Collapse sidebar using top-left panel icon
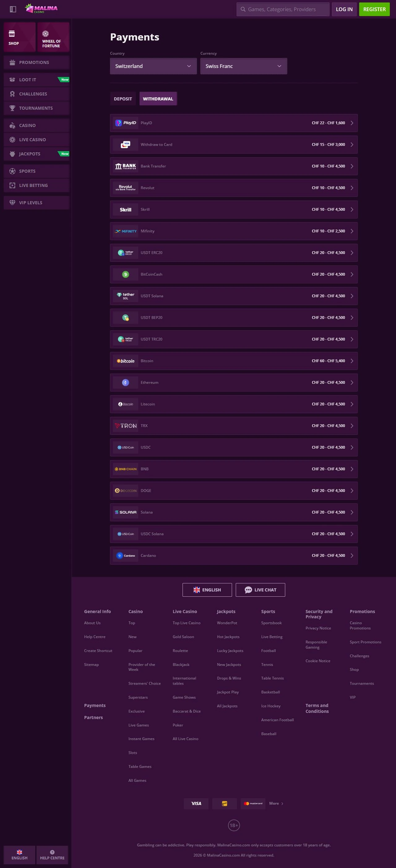 pos(13,9)
